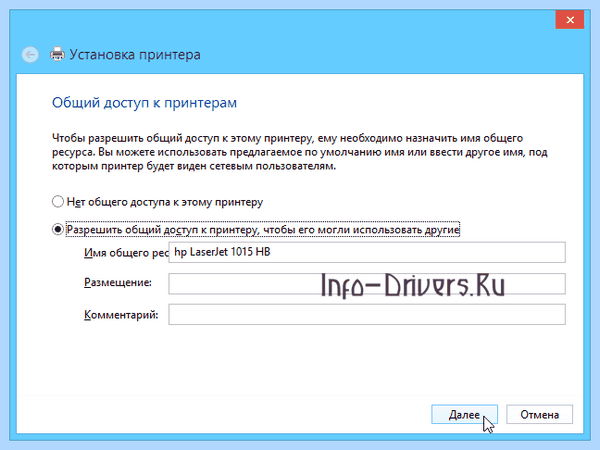Click the 'Комментарий' input field
This screenshot has width=600, height=450.
point(367,315)
